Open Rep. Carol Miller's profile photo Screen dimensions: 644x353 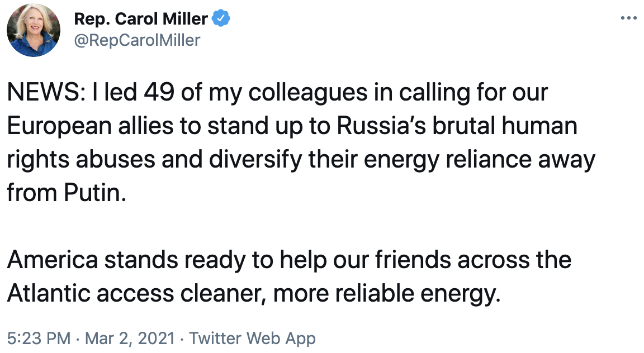pos(34,30)
